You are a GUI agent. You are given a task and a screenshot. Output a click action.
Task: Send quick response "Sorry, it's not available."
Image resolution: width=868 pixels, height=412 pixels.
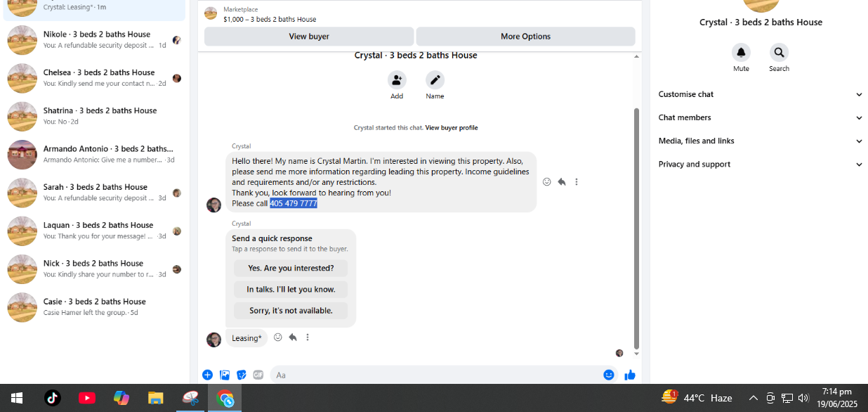click(291, 310)
